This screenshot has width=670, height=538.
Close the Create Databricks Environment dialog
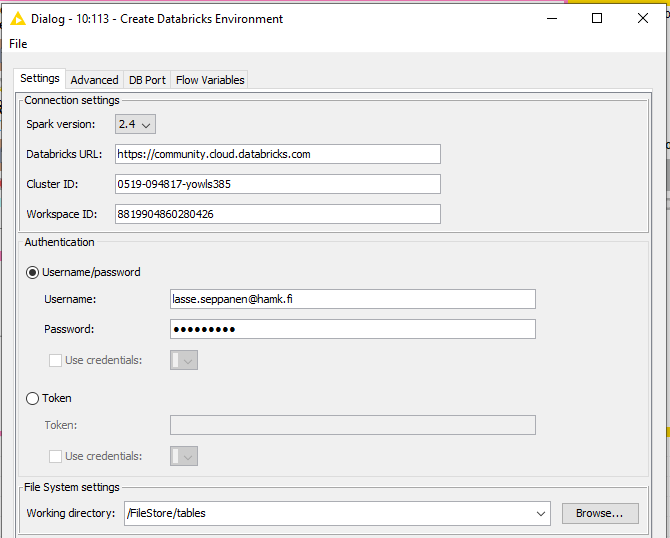[x=643, y=18]
